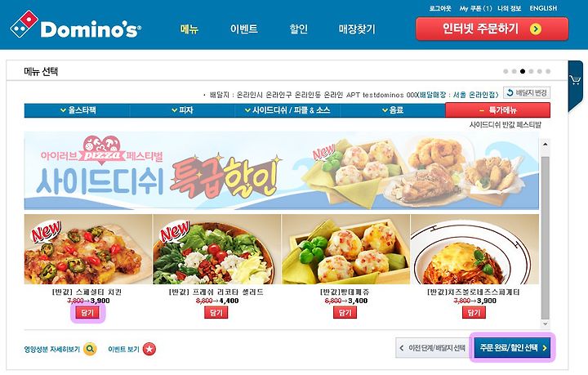
Task: Open the 이벤트 top menu
Action: (x=243, y=29)
